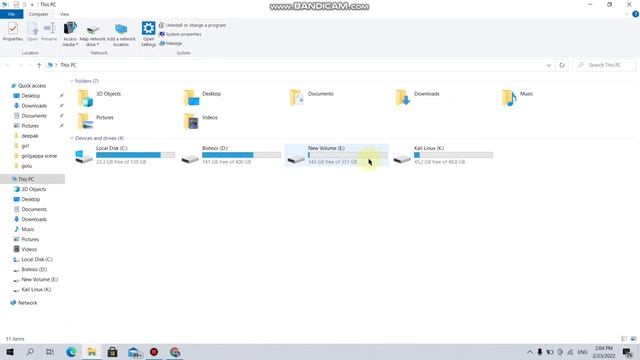640x360 pixels.
Task: Select the Local Disk (C:) drive
Action: pyautogui.click(x=125, y=155)
